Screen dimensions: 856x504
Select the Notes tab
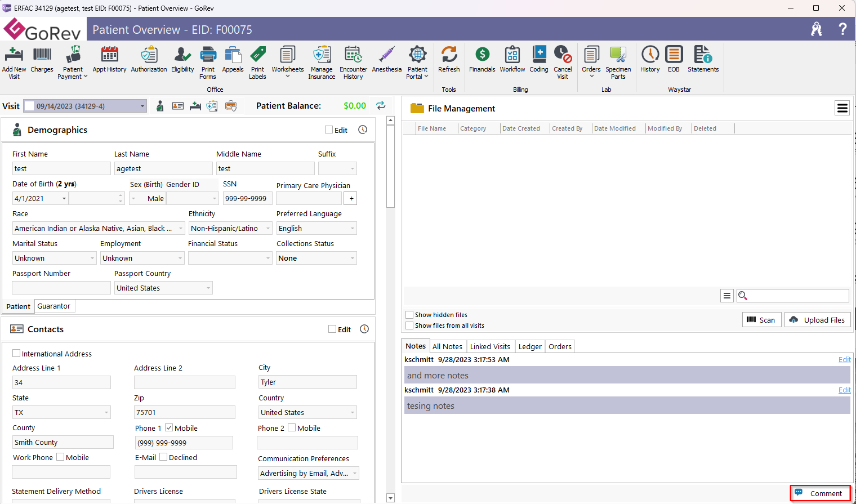[416, 346]
